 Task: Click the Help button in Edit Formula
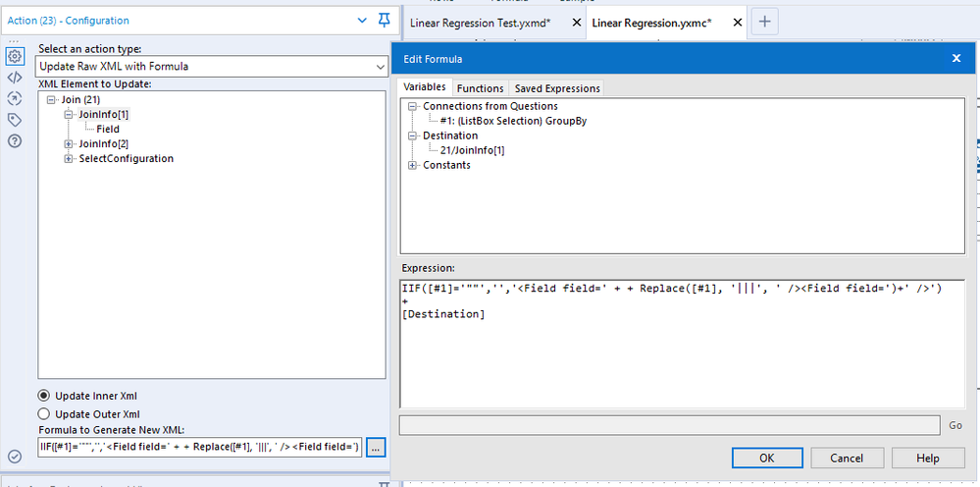coord(927,458)
